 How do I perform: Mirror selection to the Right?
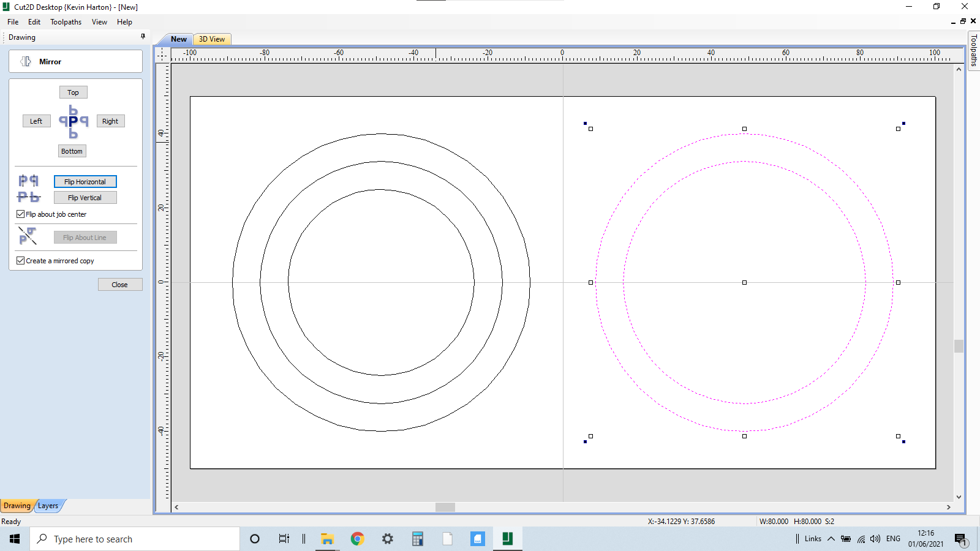click(x=110, y=121)
